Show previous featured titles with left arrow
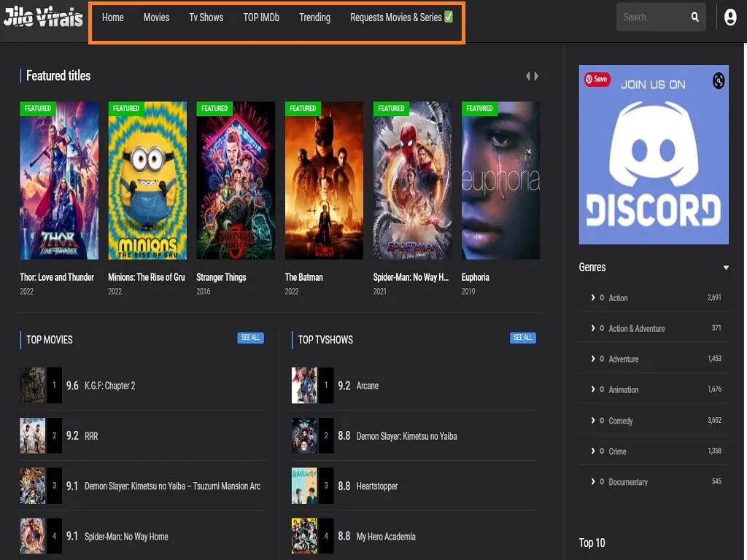The image size is (747, 560). (x=528, y=76)
